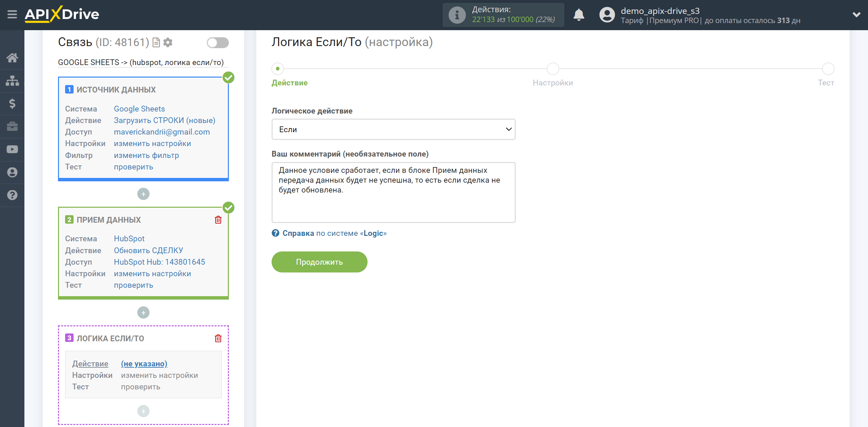The height and width of the screenshot is (427, 868).
Task: Select the Тест step
Action: 828,69
